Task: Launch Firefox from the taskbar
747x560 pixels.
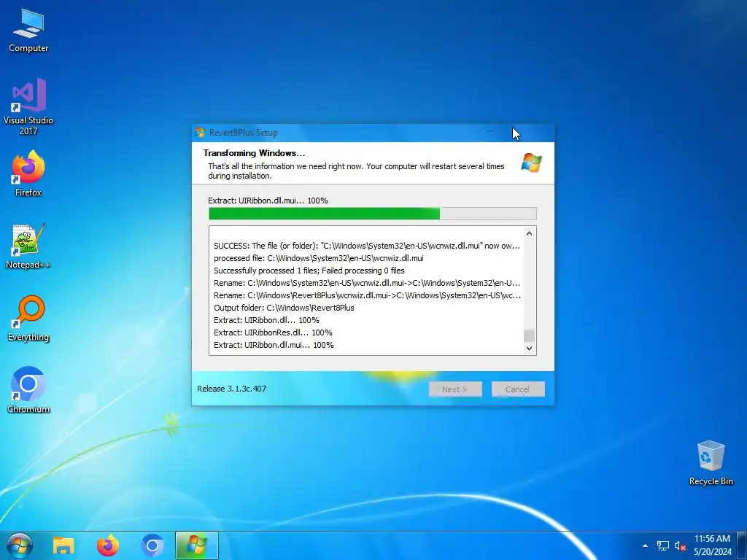Action: click(108, 545)
